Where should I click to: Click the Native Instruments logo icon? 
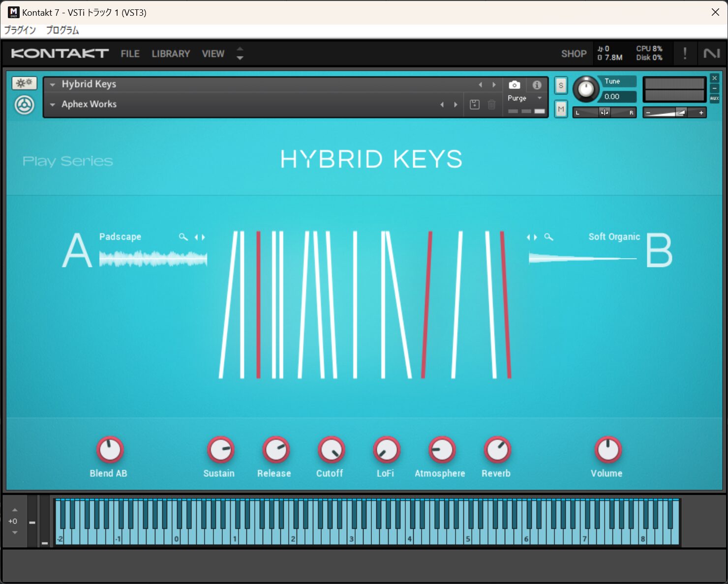711,53
